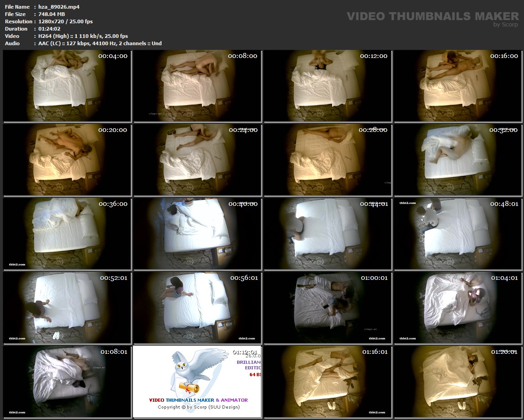The height and width of the screenshot is (420, 524).
Task: Click the Video Thumbnails Maker & Animator title text
Action: coord(199,400)
